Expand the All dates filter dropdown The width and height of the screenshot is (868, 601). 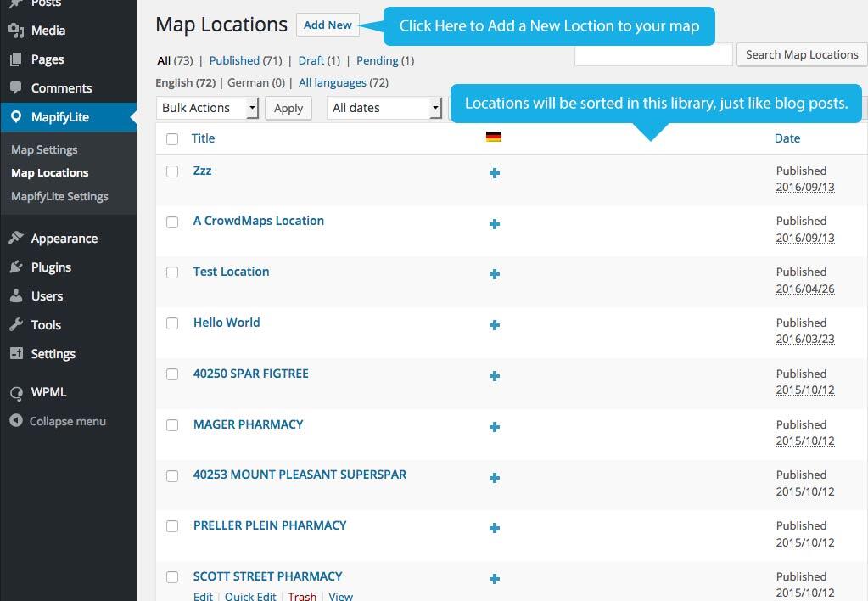tap(384, 108)
